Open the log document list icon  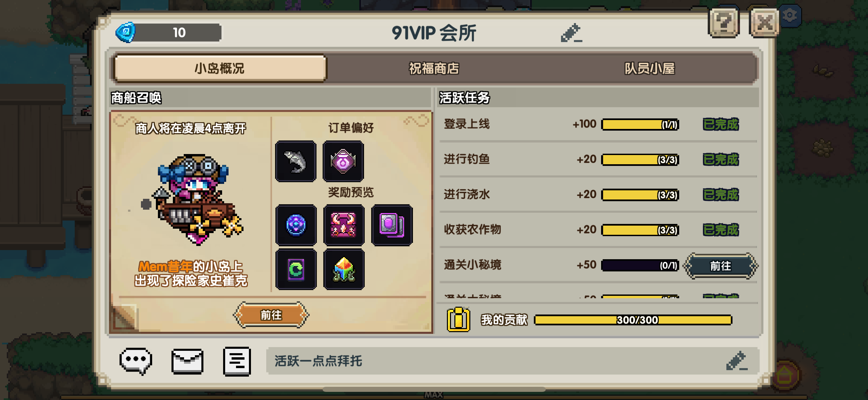(237, 361)
